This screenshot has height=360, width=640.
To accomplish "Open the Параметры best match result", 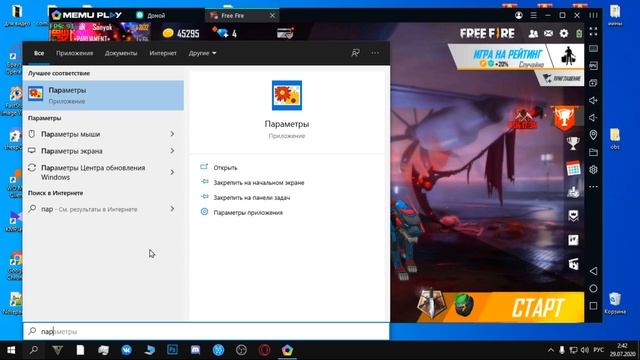I will tap(103, 95).
